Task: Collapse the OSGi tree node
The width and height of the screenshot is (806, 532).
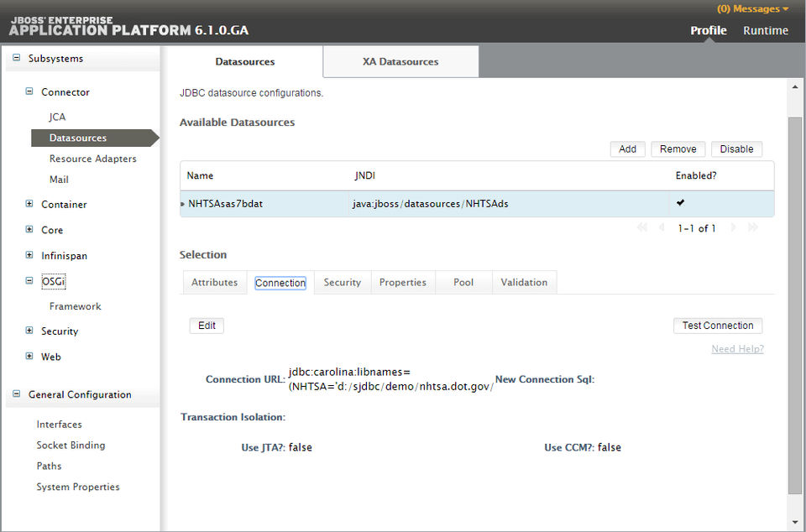Action: 29,280
